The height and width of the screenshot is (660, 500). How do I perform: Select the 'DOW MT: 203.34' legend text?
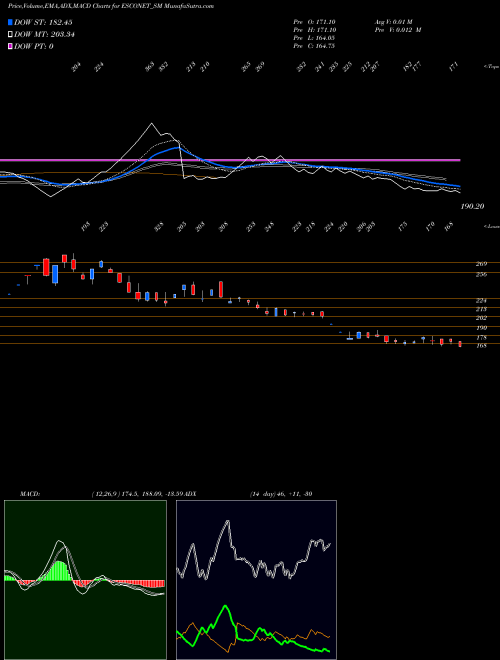pos(44,35)
